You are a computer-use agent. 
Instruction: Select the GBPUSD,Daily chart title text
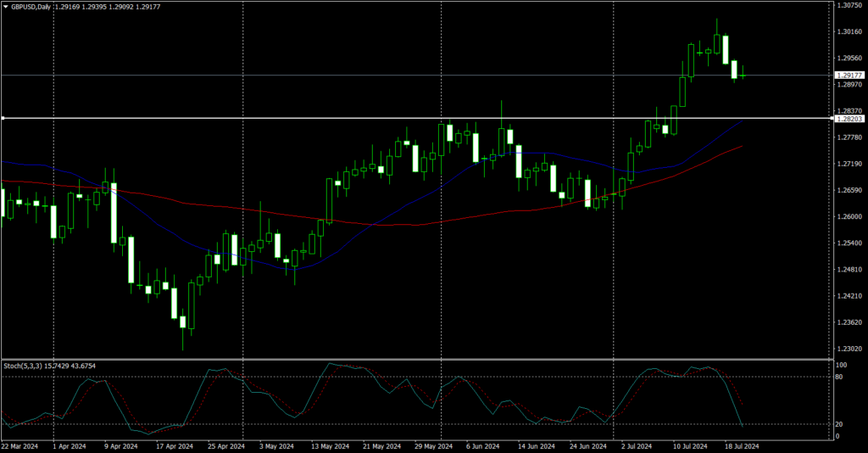31,7
